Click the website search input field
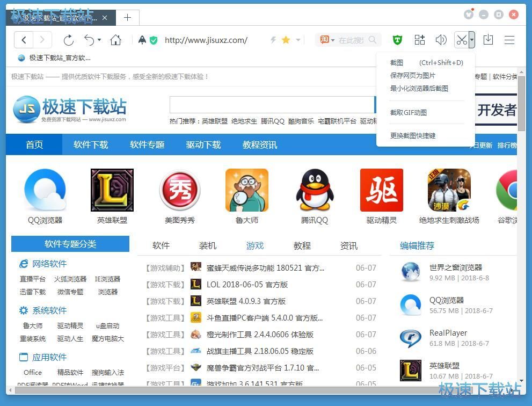 (272, 105)
